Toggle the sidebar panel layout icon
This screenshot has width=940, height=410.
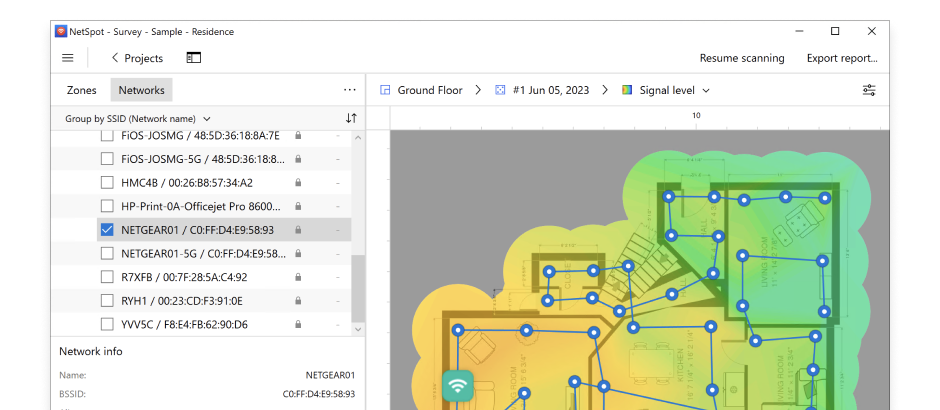click(194, 58)
